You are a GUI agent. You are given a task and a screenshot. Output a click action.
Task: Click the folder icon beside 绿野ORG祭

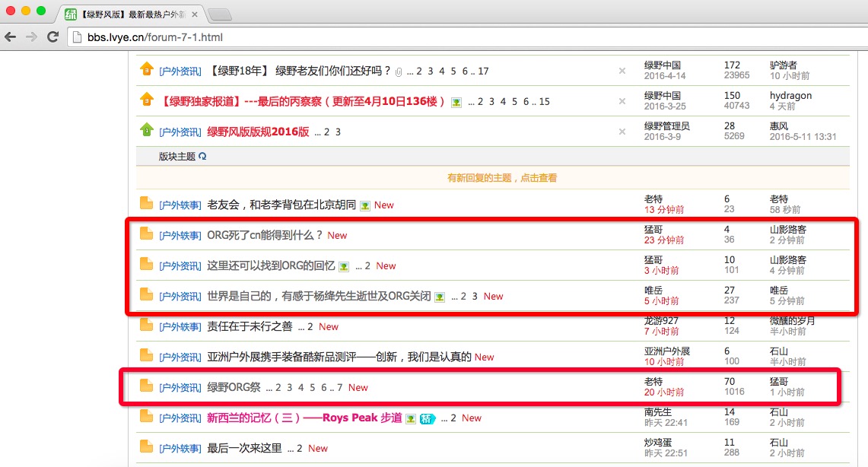146,386
